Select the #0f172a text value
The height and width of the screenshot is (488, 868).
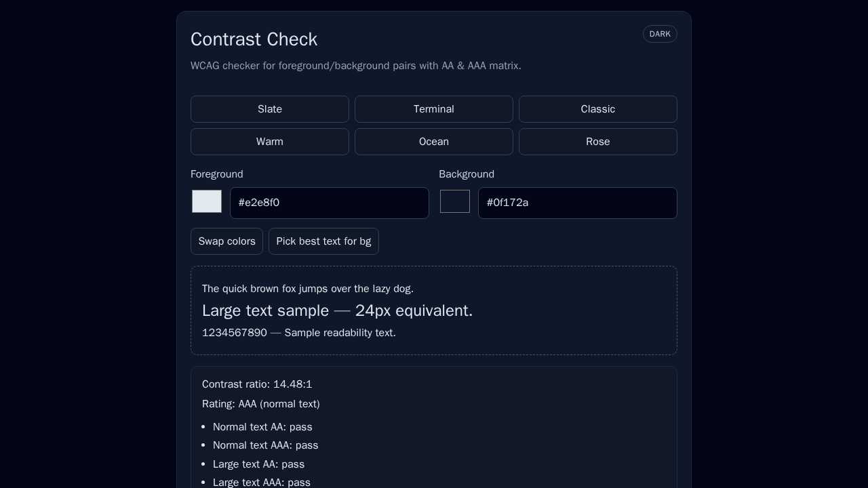pyautogui.click(x=508, y=203)
